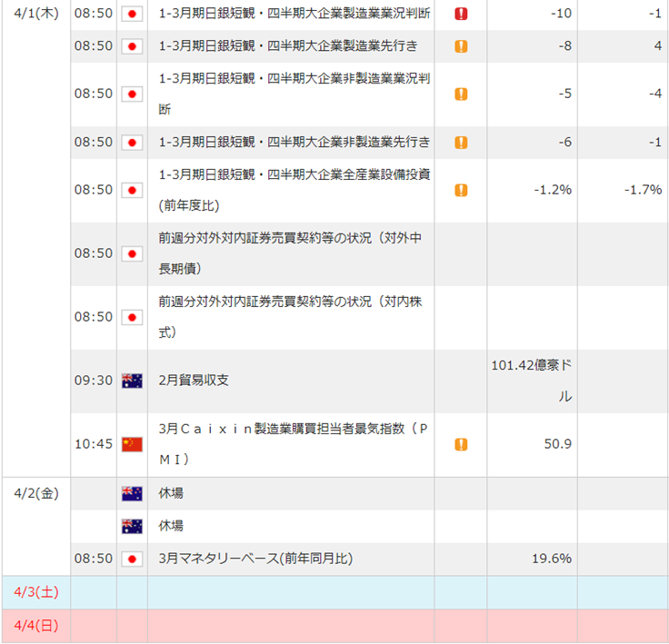669x644 pixels.
Task: Click the 1-3月期日銀短観・四半期大企業製造業業況判断 indicator name
Action: 294,14
